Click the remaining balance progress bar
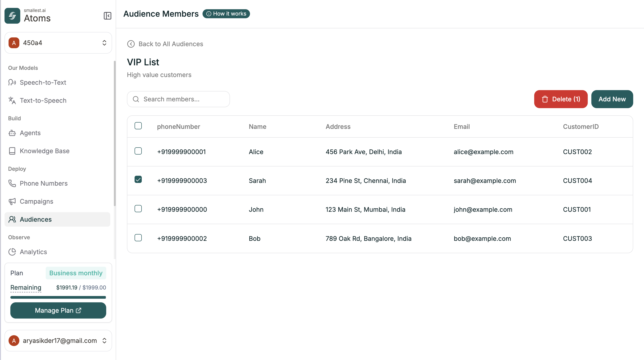 coord(58,297)
